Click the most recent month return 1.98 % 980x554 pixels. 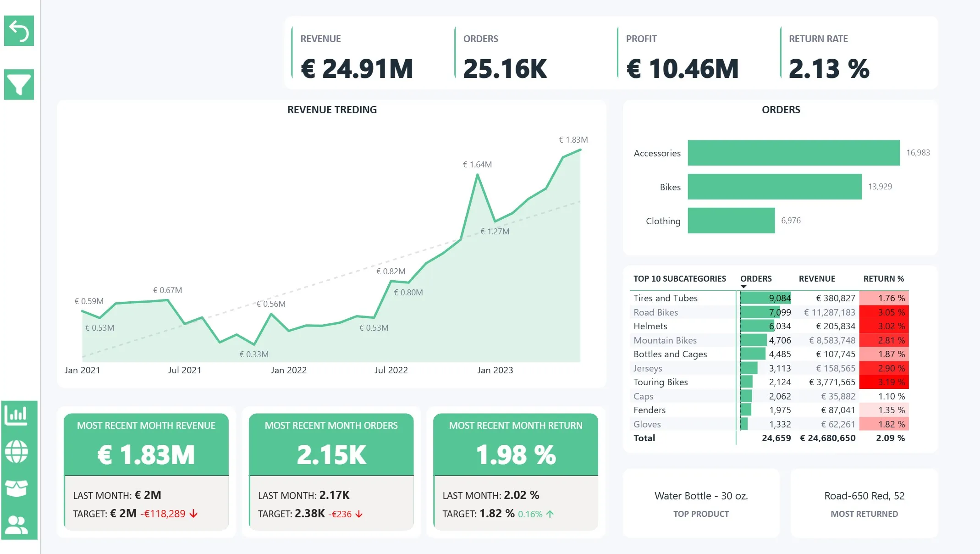coord(516,455)
